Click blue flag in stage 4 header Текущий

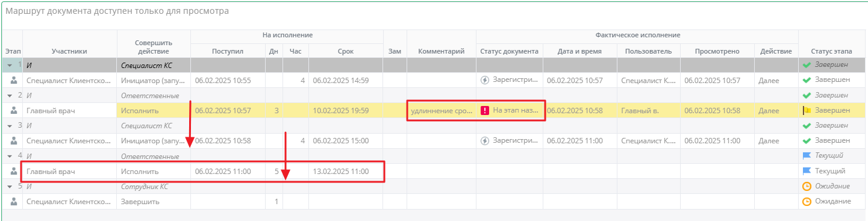coord(807,156)
